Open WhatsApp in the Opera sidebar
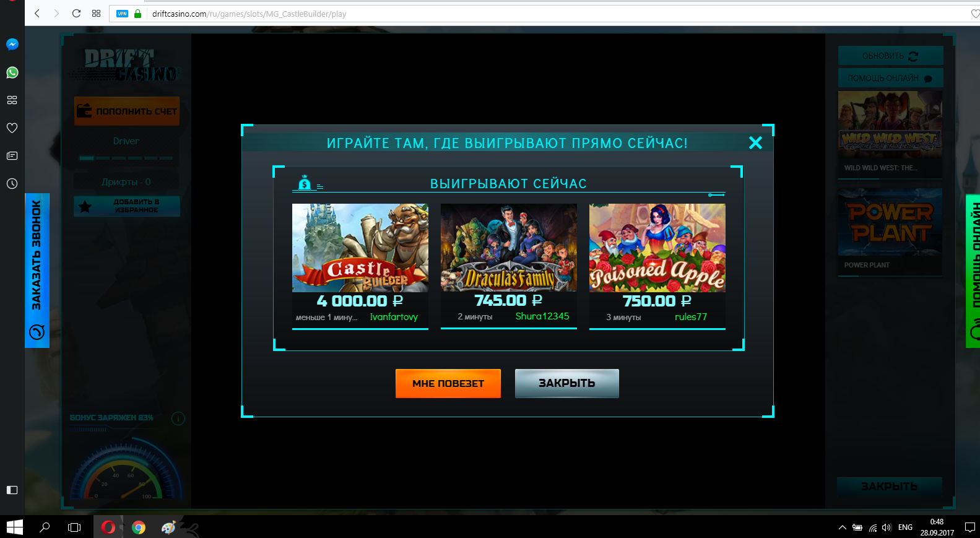 click(12, 72)
